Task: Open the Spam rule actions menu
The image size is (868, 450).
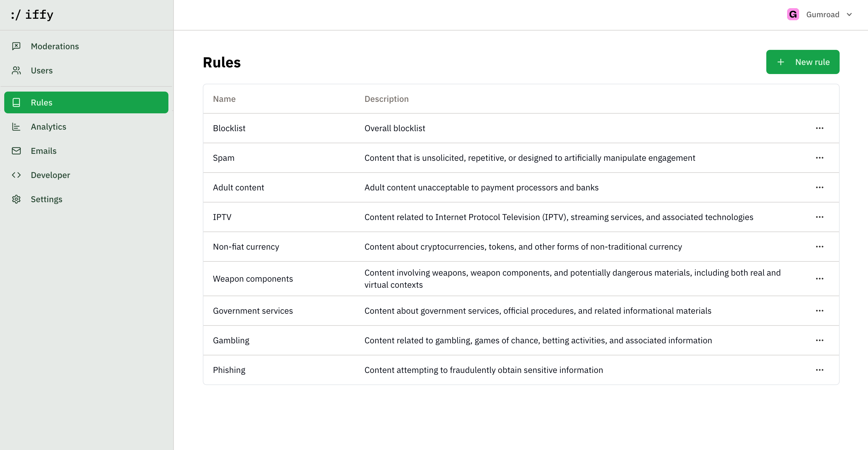Action: [820, 157]
